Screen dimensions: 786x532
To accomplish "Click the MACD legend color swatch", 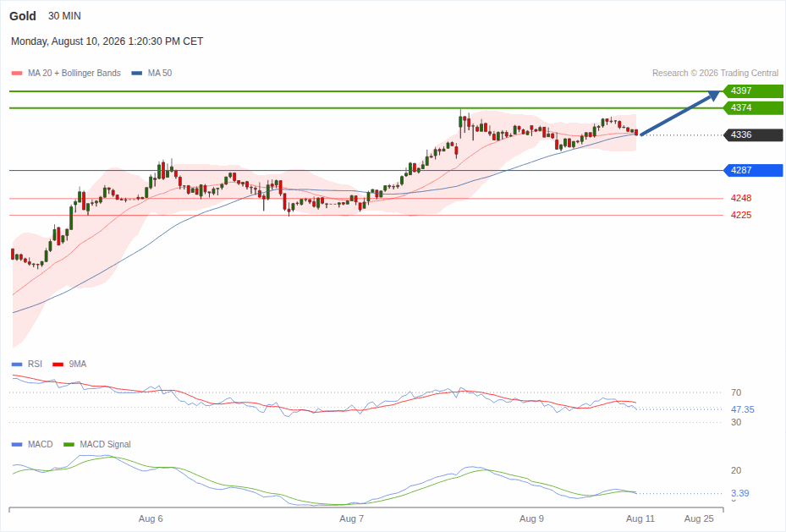I will coord(17,444).
